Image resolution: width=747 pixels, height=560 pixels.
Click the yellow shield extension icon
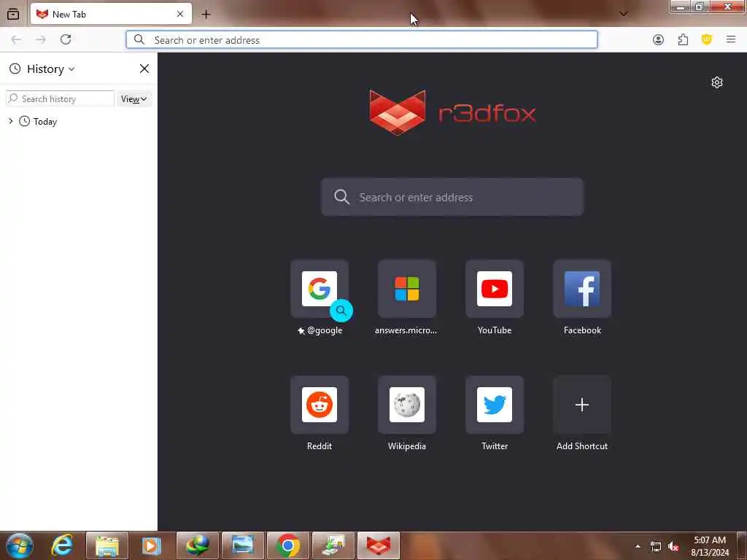[707, 39]
